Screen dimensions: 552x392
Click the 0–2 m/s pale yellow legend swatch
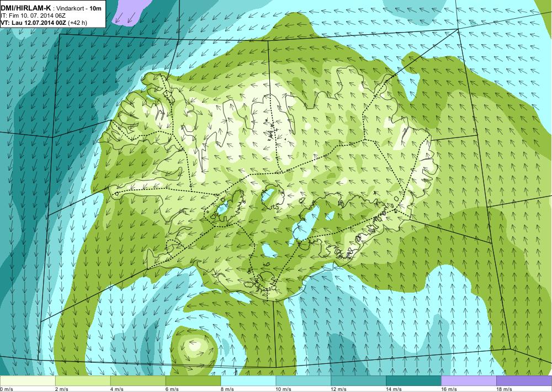(x=28, y=381)
